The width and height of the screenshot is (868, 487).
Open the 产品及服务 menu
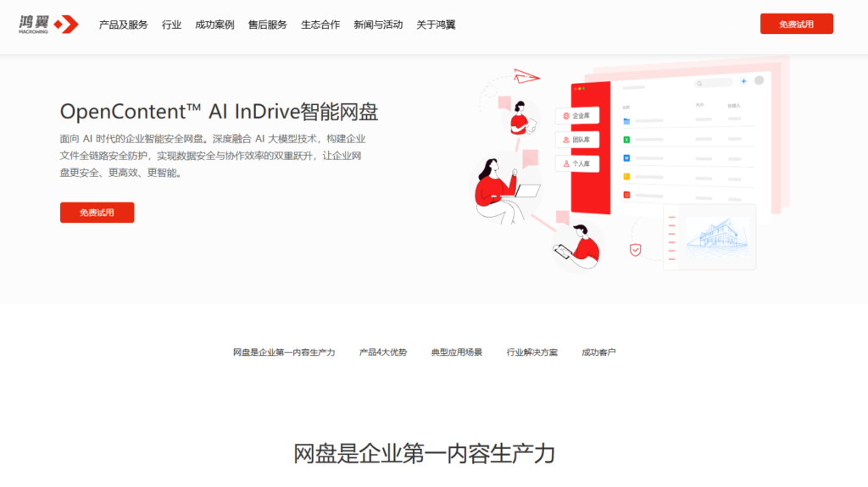point(124,25)
